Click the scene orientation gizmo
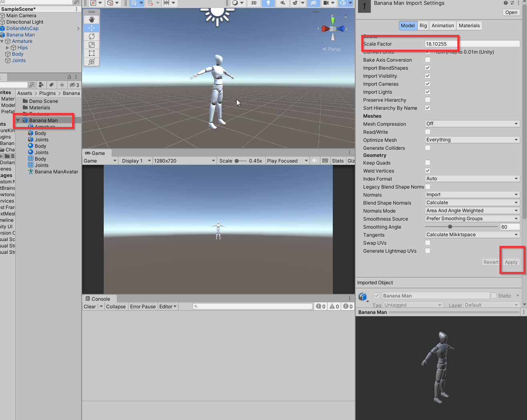The image size is (527, 420). (333, 28)
